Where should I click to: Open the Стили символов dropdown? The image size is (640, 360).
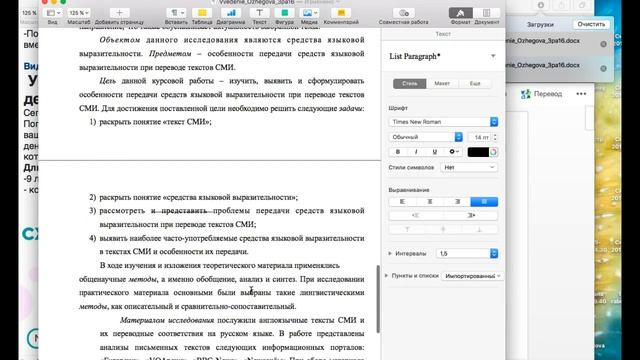tap(469, 167)
